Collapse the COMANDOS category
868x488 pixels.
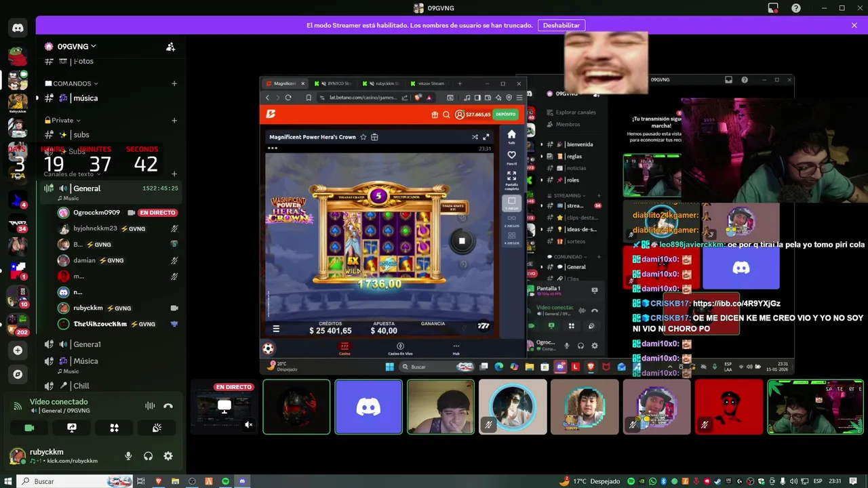click(x=71, y=83)
